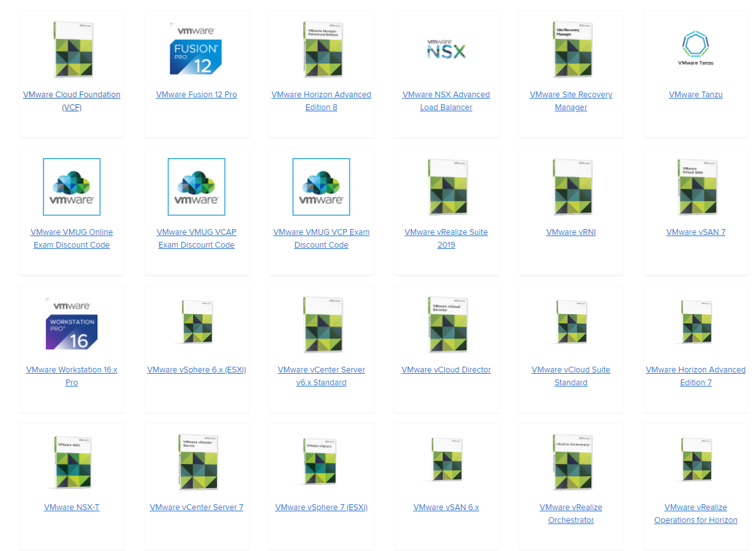Open VMware VMUG Online Exam Discount Code link
This screenshot has width=756, height=551.
coord(71,238)
